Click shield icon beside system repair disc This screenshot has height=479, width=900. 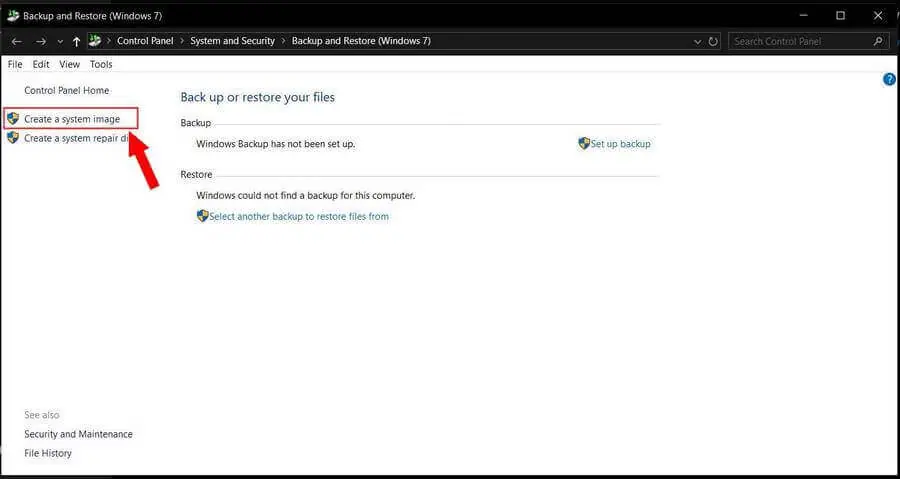pyautogui.click(x=13, y=138)
